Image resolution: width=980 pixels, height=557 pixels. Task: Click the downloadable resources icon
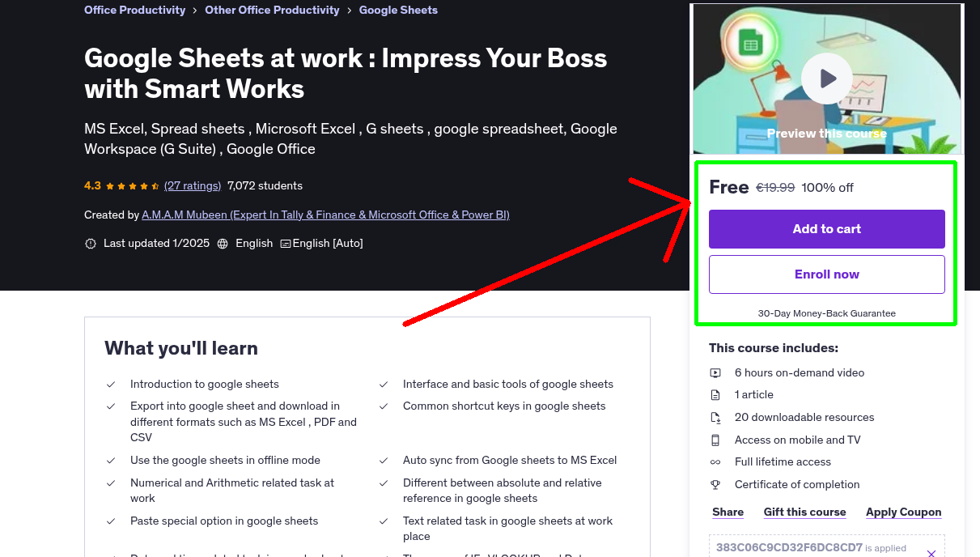coord(715,418)
